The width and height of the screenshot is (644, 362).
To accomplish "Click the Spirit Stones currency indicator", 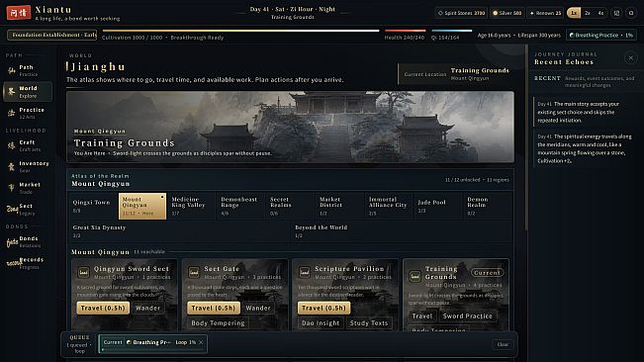I will [x=461, y=13].
